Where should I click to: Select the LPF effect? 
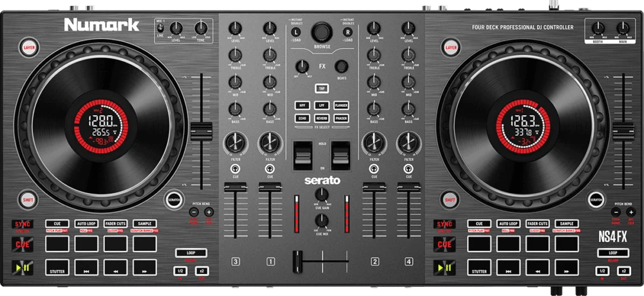point(321,106)
